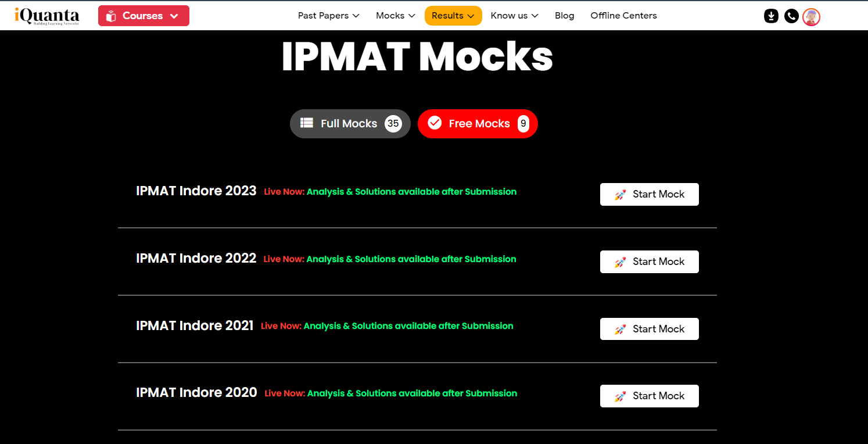
Task: Click the Courses box icon
Action: click(x=111, y=16)
